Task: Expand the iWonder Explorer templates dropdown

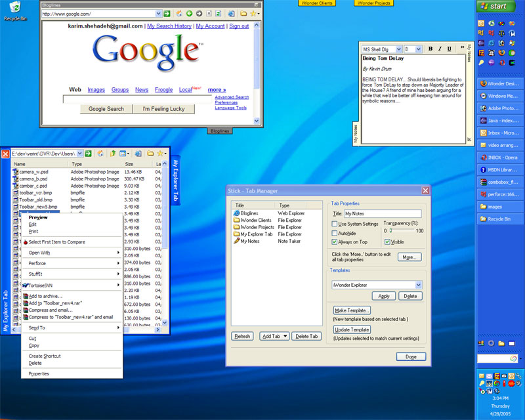Action: (418, 285)
